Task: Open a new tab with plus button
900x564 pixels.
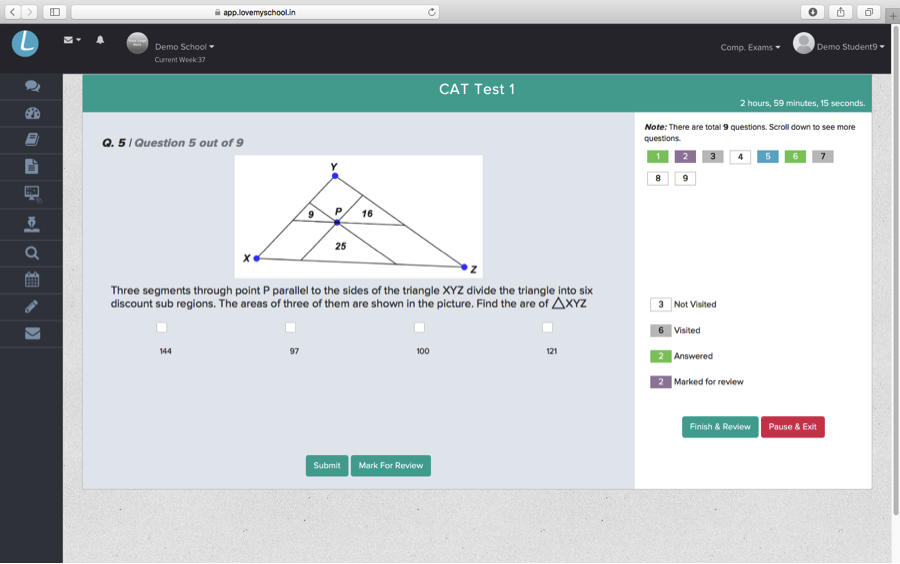Action: tap(893, 16)
